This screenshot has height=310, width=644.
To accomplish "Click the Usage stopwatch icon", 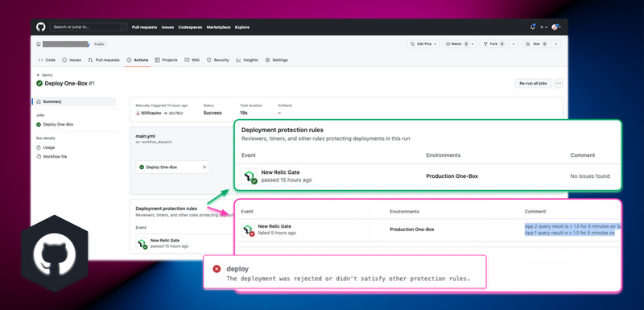I will [x=39, y=147].
